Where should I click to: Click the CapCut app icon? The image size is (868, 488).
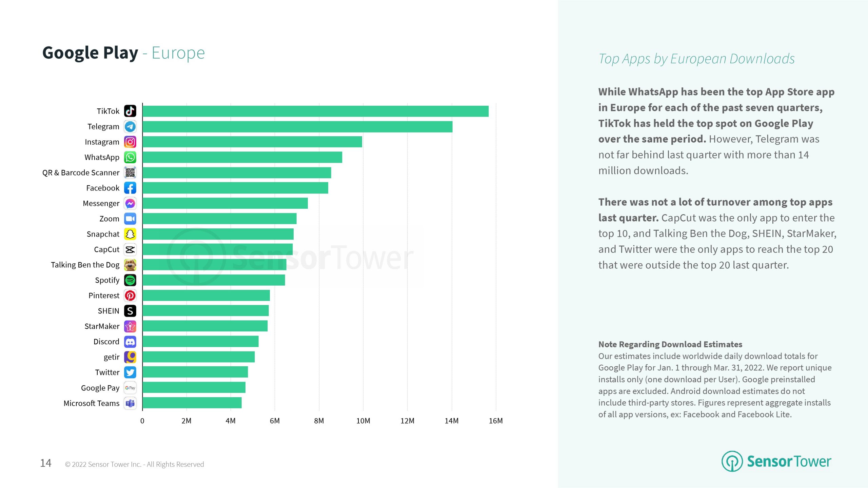(130, 250)
